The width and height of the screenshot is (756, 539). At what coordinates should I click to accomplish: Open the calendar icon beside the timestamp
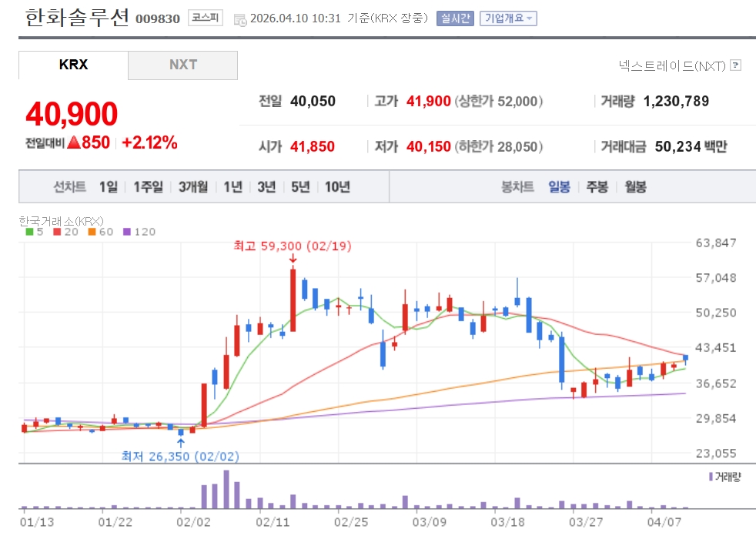239,20
